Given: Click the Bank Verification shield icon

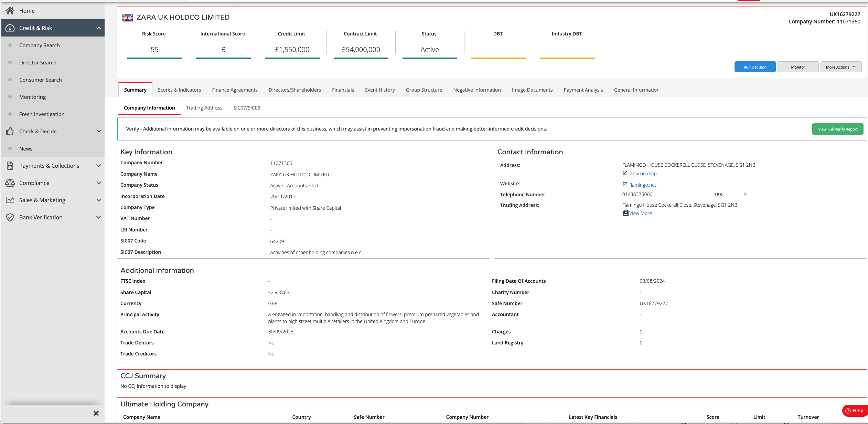Looking at the screenshot, I should click(10, 217).
